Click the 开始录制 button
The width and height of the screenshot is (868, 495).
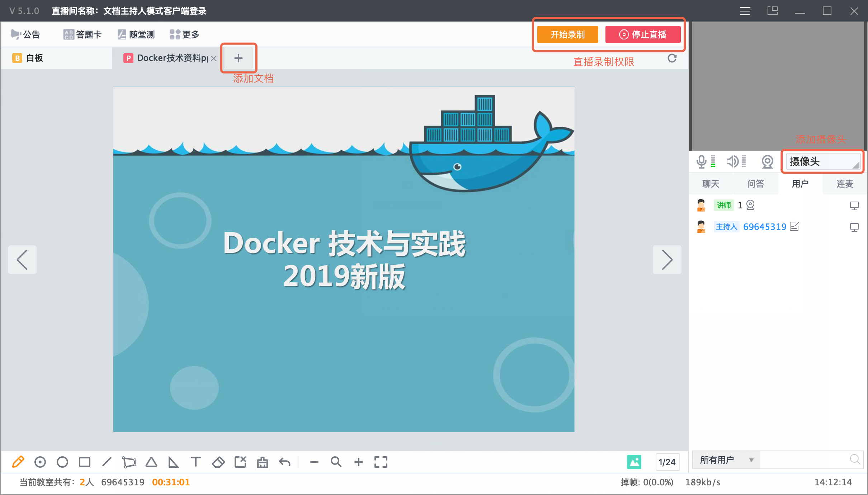(568, 34)
